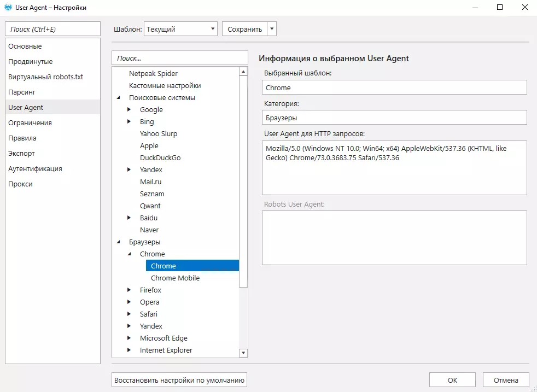Click the scroll down arrow of the list
Image resolution: width=537 pixels, height=392 pixels.
[243, 353]
